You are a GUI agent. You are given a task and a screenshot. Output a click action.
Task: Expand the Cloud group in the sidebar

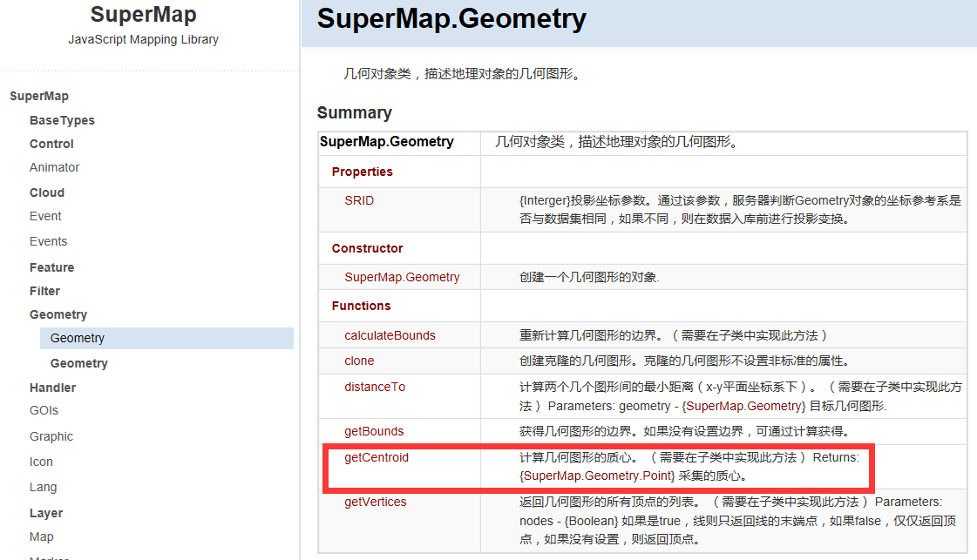pos(47,192)
